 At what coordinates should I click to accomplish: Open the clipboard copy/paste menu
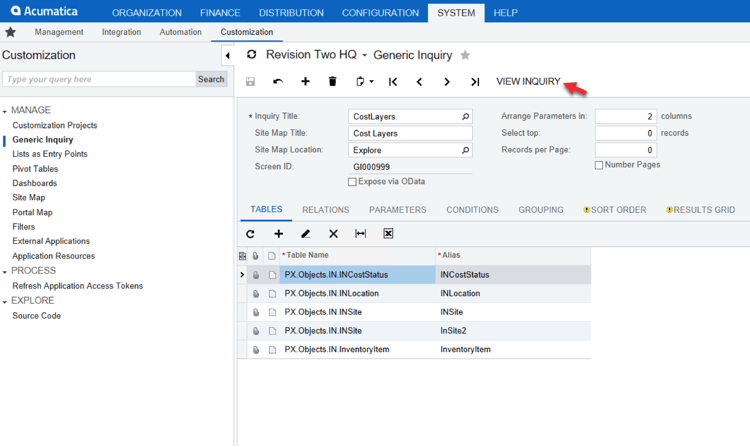364,82
